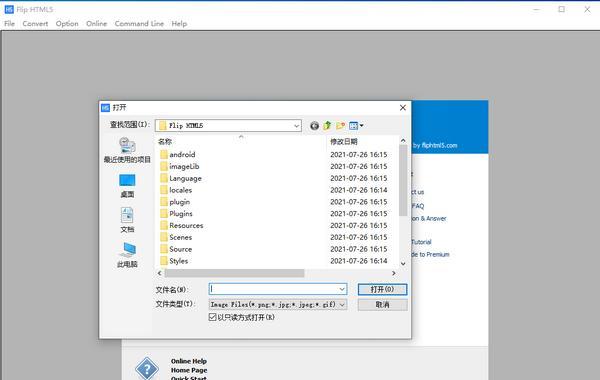Image resolution: width=600 pixels, height=380 pixels.
Task: Click the 取消 cancel button
Action: [382, 305]
